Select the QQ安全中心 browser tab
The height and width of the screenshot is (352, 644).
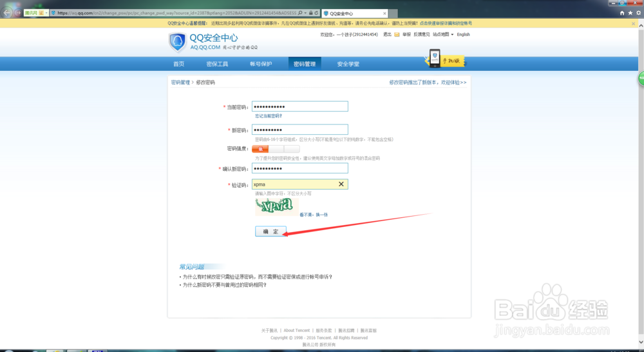355,14
